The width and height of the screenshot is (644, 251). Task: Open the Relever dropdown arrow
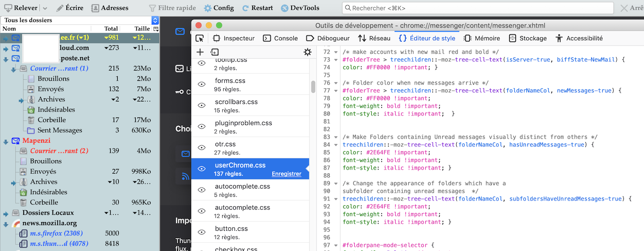(45, 8)
